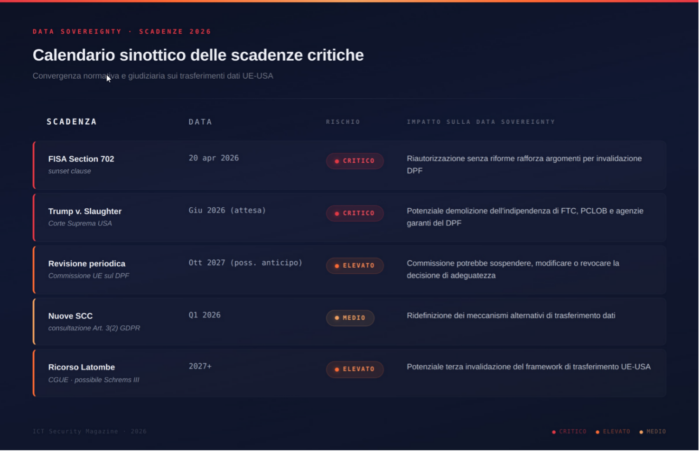700x452 pixels.
Task: Click the ELEVATO badge in Revisione periodica row
Action: [x=354, y=266]
